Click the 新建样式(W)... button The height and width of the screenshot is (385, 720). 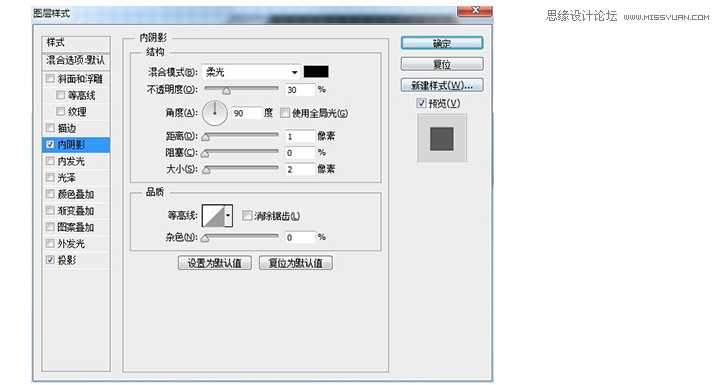[x=442, y=85]
